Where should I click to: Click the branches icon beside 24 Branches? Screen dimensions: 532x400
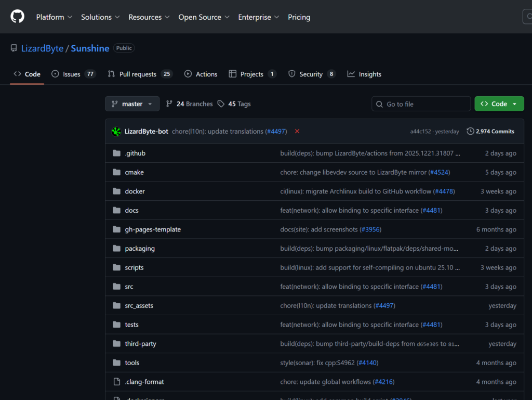click(169, 104)
